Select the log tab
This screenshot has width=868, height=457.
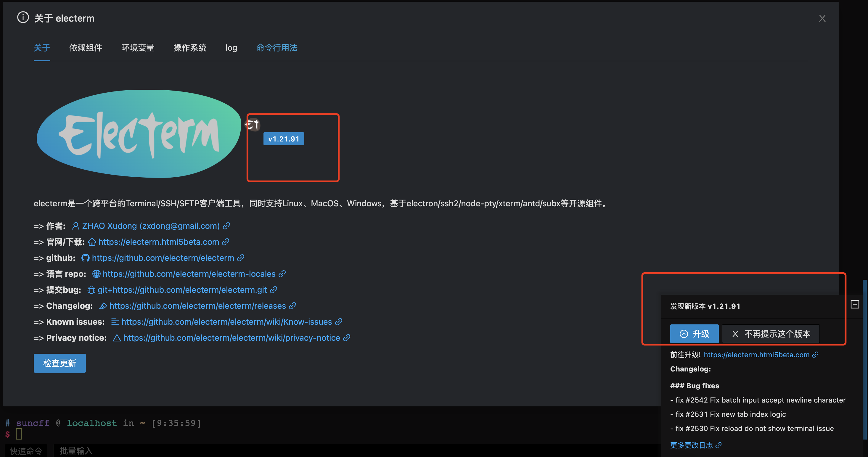231,48
